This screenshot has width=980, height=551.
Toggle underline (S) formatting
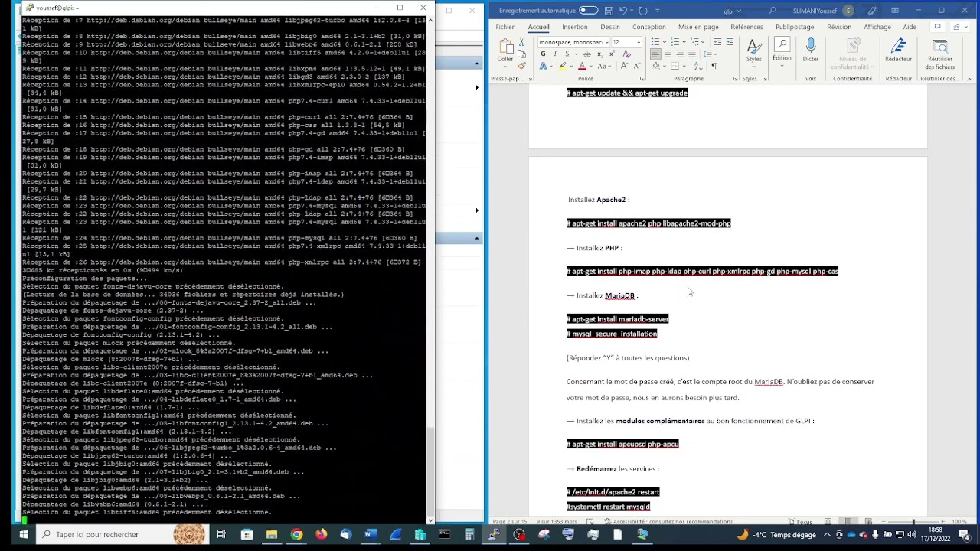pyautogui.click(x=567, y=54)
